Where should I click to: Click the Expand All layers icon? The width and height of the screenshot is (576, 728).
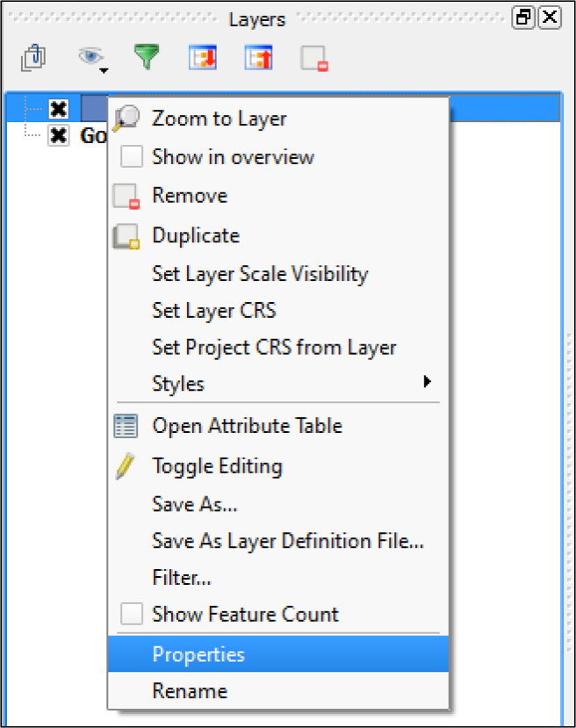202,58
